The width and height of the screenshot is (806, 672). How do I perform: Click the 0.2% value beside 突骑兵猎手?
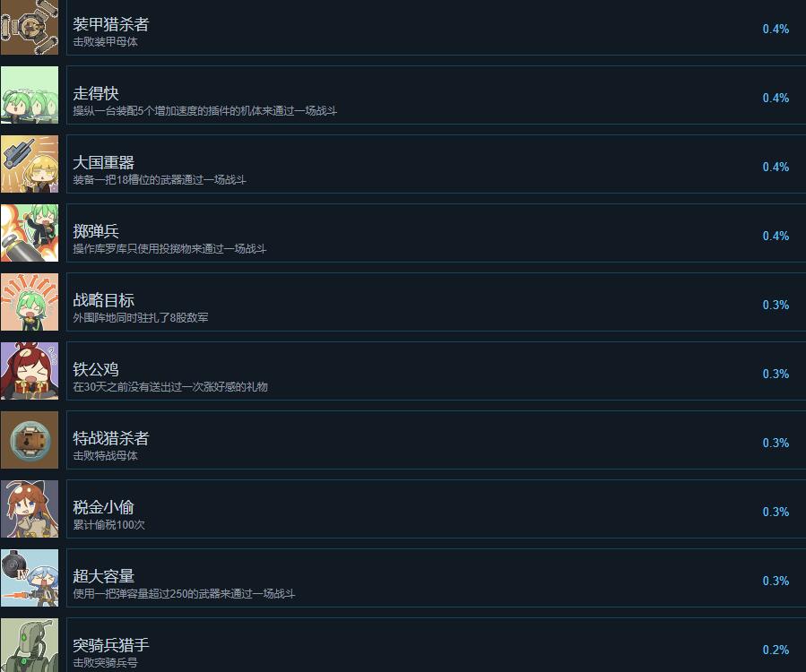(776, 650)
